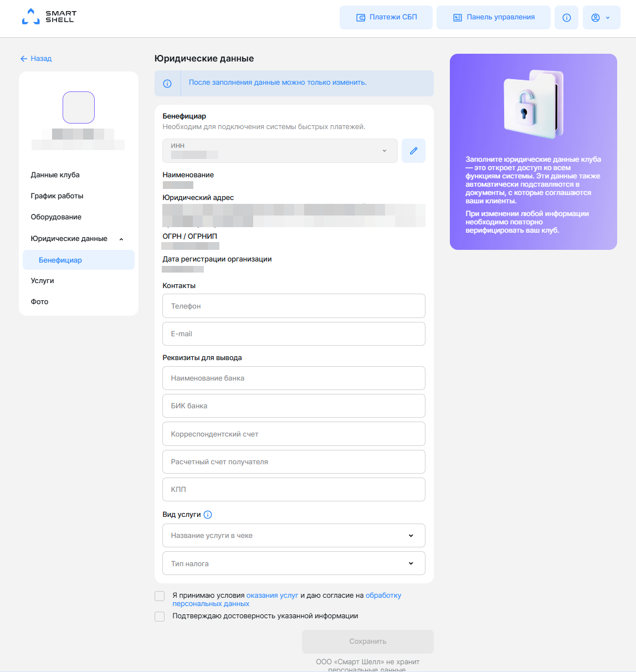Open Название услуги в чеке dropdown
This screenshot has width=636, height=672.
(294, 535)
